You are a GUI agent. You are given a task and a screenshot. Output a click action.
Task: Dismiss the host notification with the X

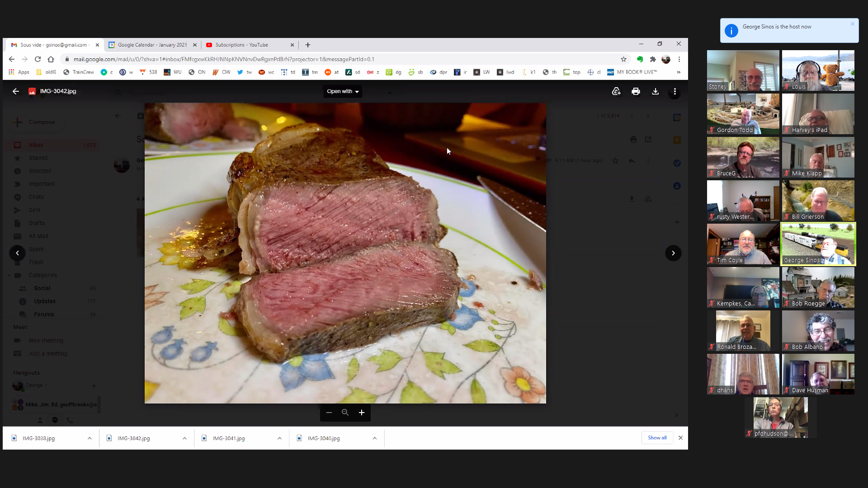coord(852,24)
